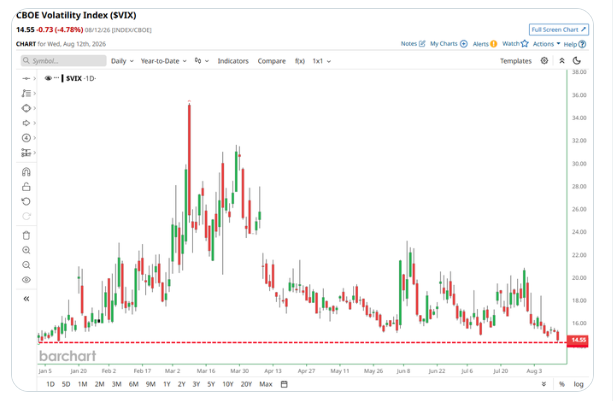Click the undo icon
The image size is (616, 401).
[26, 201]
